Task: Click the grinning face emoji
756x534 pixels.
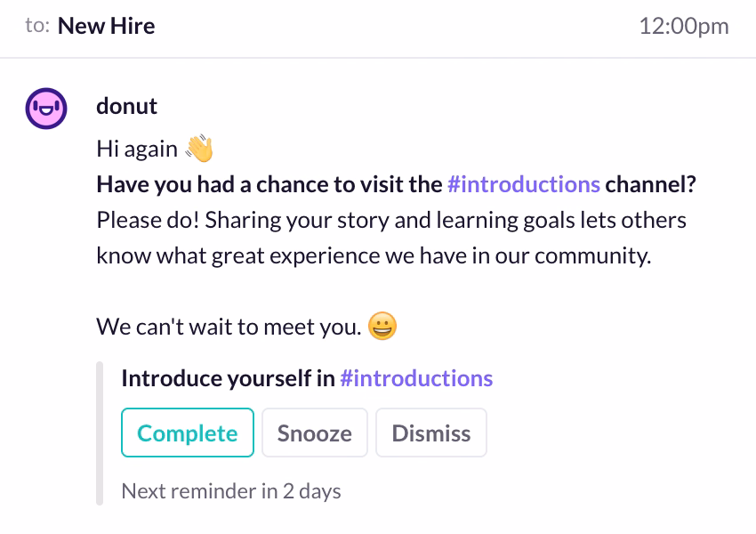Action: [382, 327]
